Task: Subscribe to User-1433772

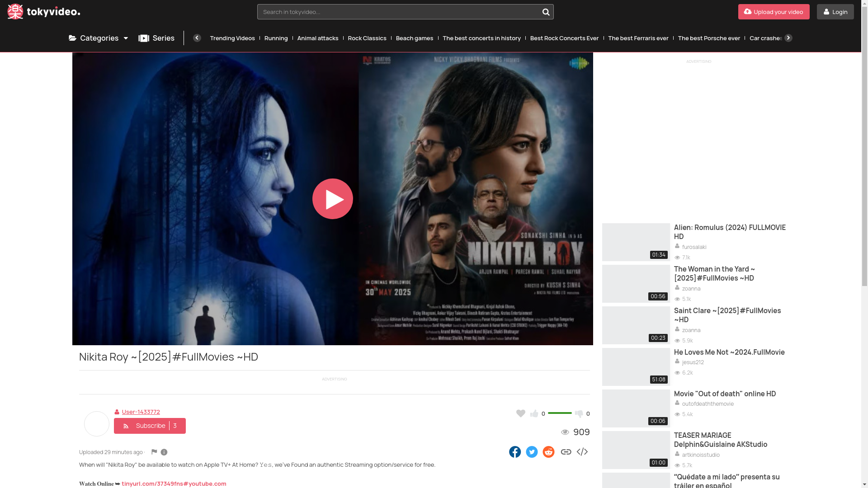Action: point(150,426)
